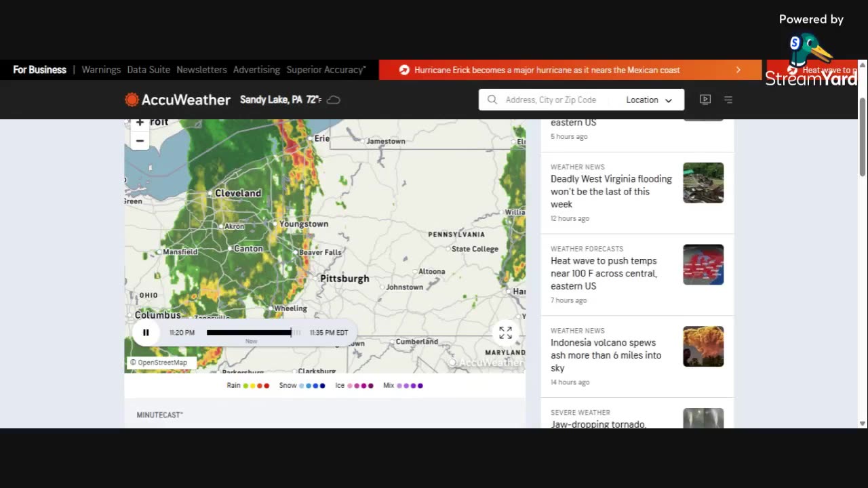
Task: Open Jaw-dropping tornado article
Action: tap(598, 424)
